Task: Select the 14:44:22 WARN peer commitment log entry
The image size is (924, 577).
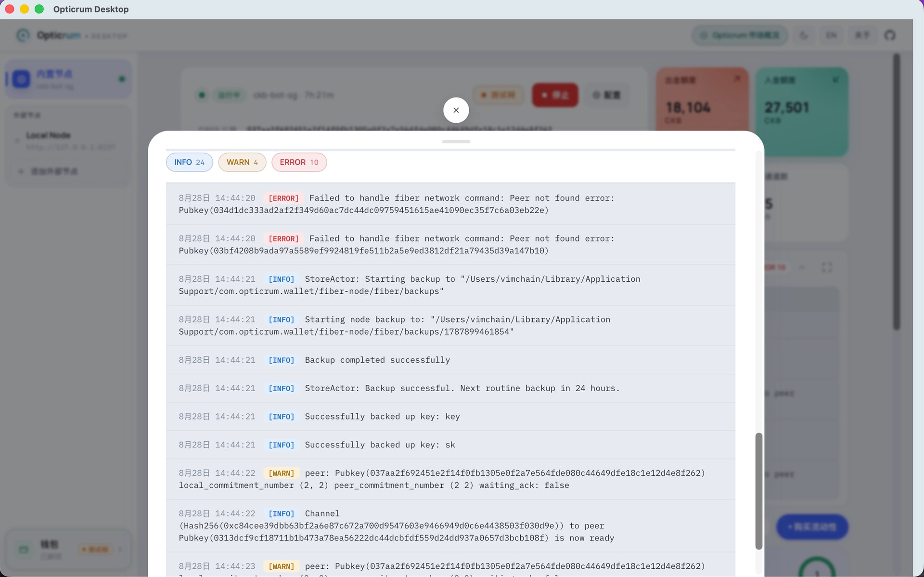Action: coord(450,479)
